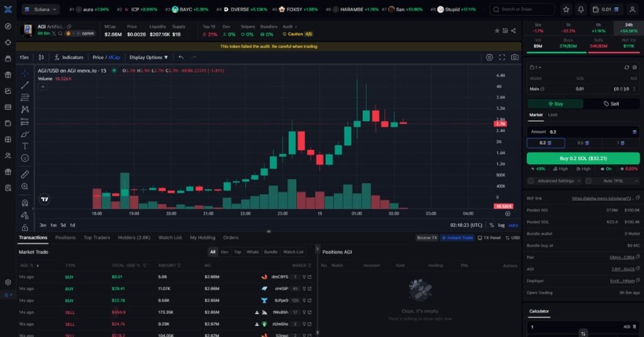The height and width of the screenshot is (337, 644).
Task: Open Display Options dropdown
Action: [x=148, y=57]
